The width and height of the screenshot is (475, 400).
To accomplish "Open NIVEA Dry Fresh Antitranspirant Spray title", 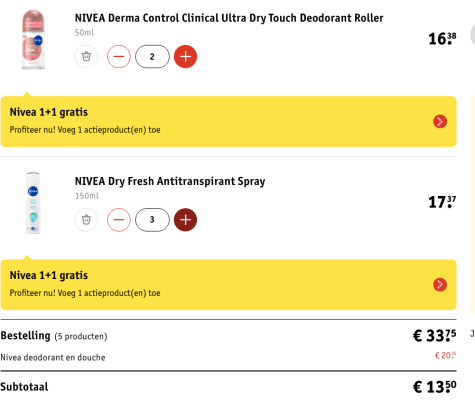I will (170, 181).
